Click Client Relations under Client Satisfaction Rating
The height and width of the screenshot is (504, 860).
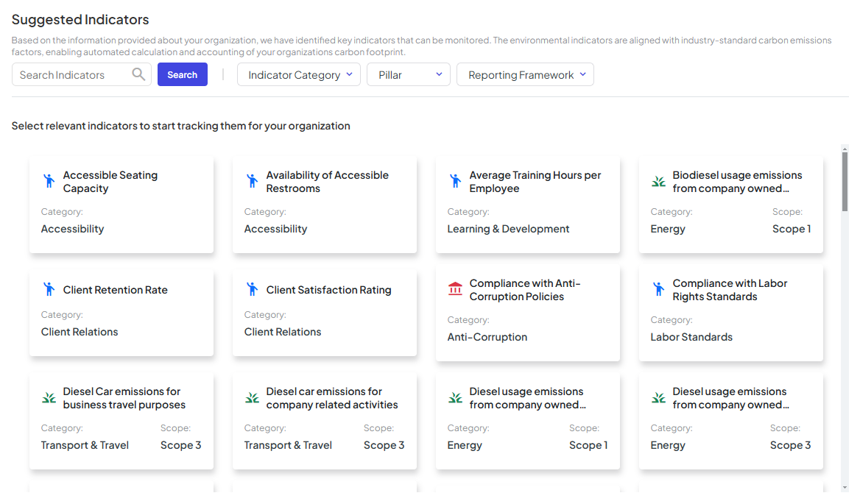pos(283,332)
